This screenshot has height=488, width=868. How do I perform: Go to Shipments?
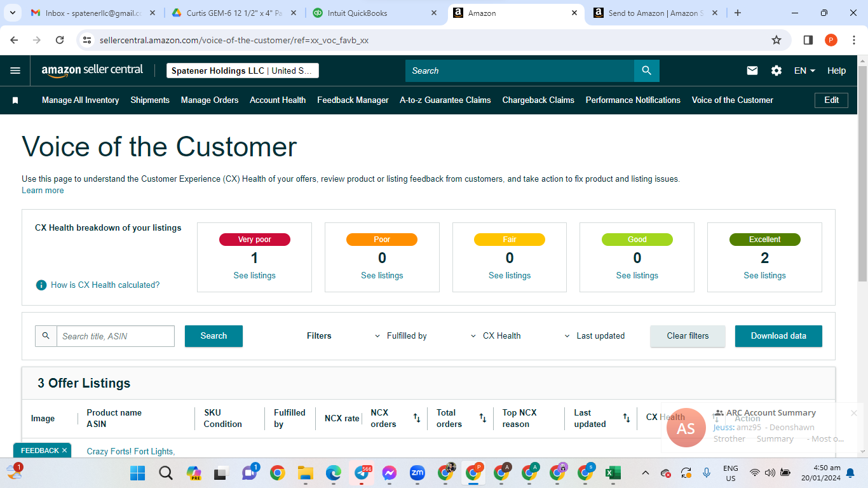click(150, 100)
